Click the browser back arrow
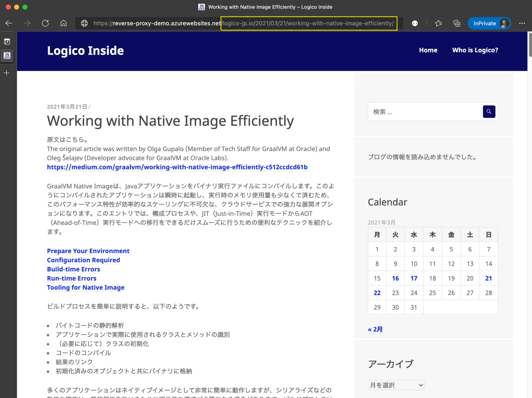The height and width of the screenshot is (398, 532). pos(9,23)
